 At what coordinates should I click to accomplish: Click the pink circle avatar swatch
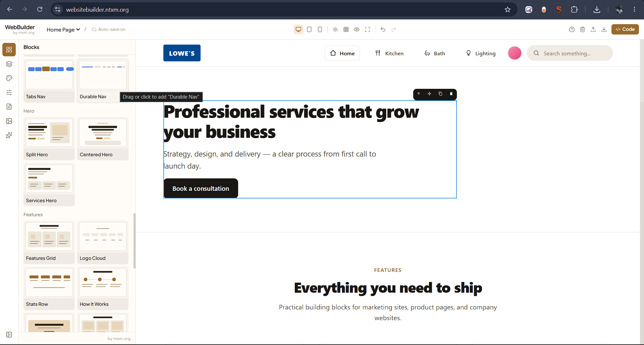point(515,53)
